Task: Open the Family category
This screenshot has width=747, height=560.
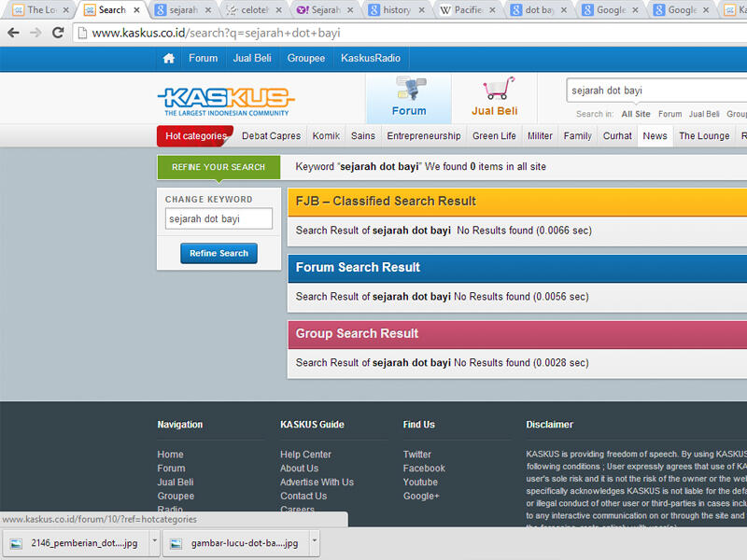Action: pyautogui.click(x=577, y=136)
